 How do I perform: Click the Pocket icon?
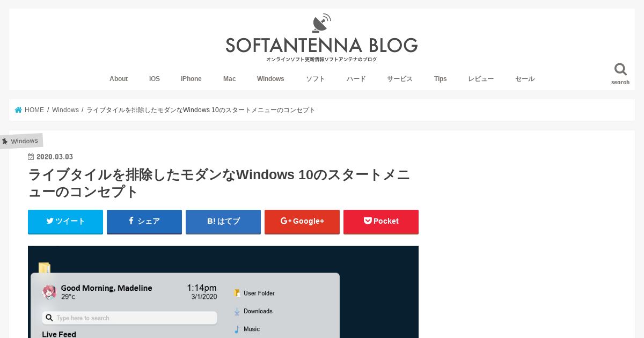pyautogui.click(x=368, y=221)
